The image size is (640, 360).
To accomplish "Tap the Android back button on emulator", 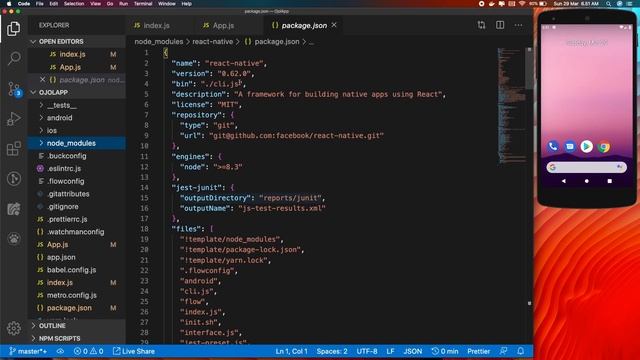I will [x=564, y=181].
